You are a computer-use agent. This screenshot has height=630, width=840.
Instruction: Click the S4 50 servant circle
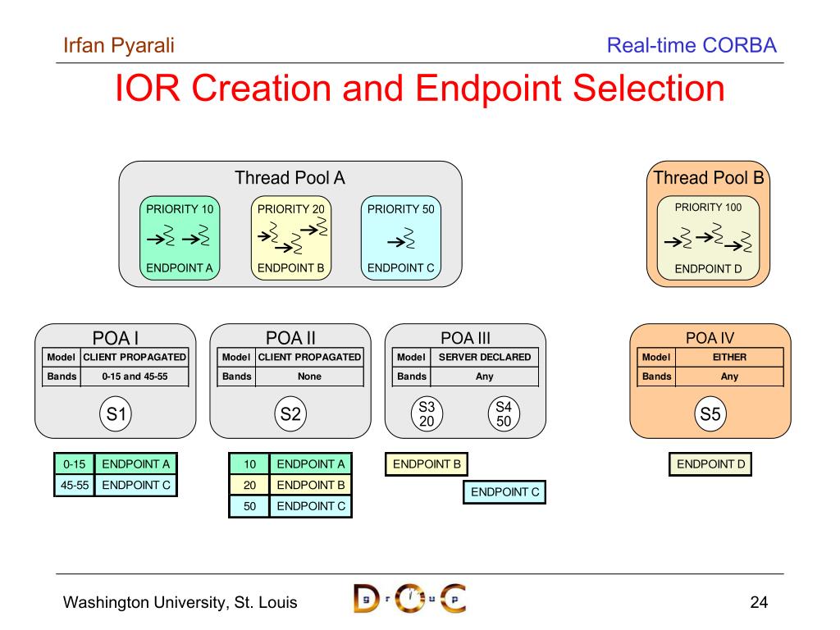tap(504, 413)
